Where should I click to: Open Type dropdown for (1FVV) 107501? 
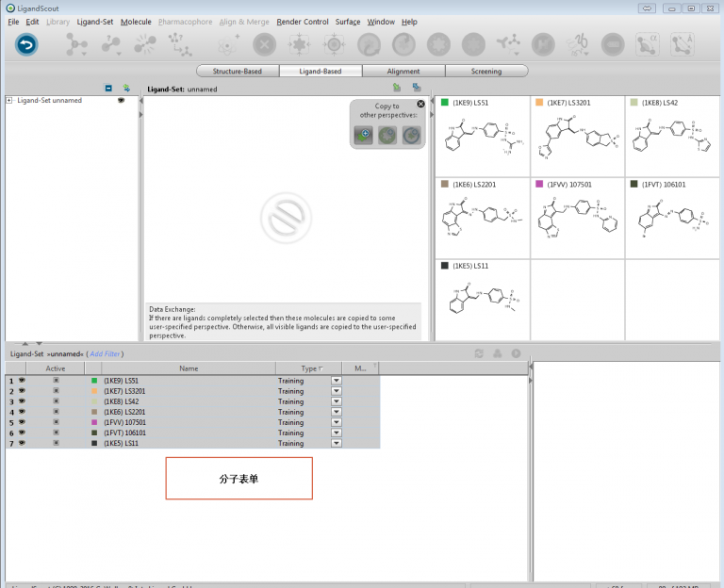click(x=337, y=422)
